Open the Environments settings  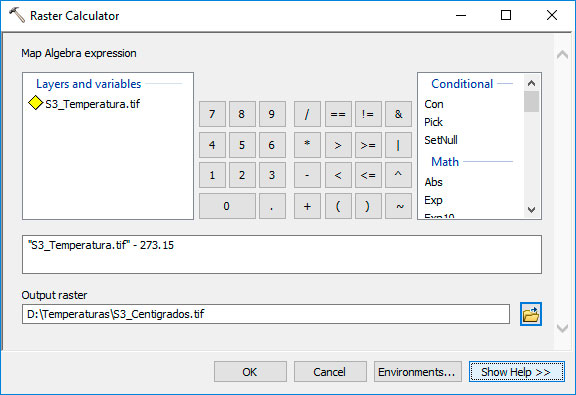[x=417, y=372]
